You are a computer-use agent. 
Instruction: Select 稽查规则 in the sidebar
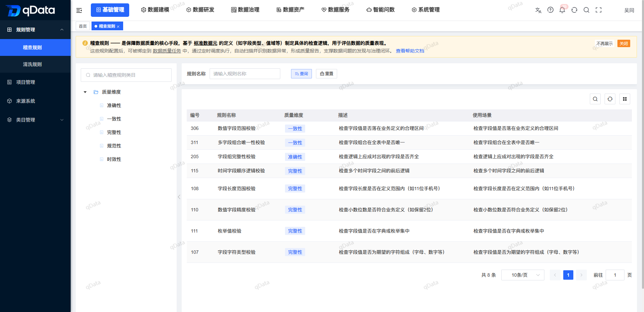35,47
